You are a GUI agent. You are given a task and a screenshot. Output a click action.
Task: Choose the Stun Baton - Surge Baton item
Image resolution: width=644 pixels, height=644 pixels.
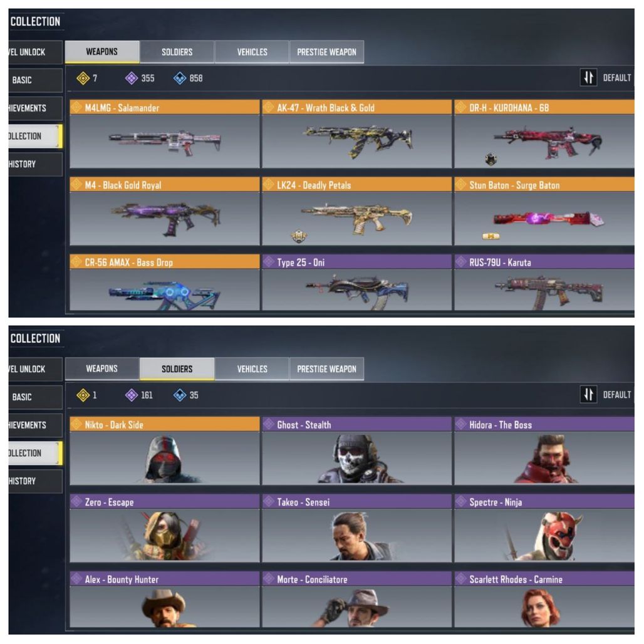pos(544,211)
